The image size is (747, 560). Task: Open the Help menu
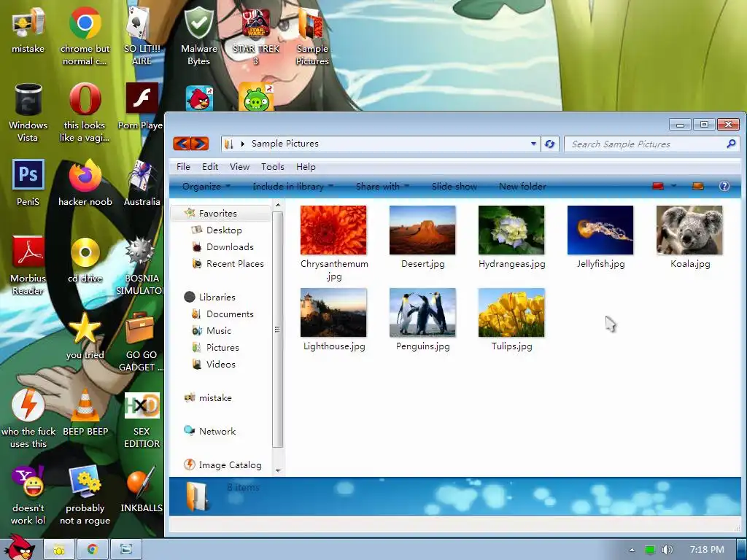(x=306, y=167)
